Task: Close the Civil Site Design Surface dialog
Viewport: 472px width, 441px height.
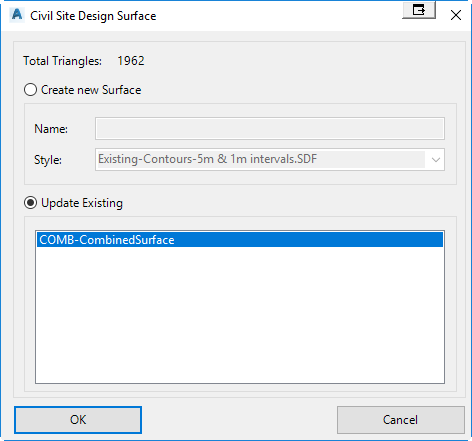Action: [x=456, y=15]
